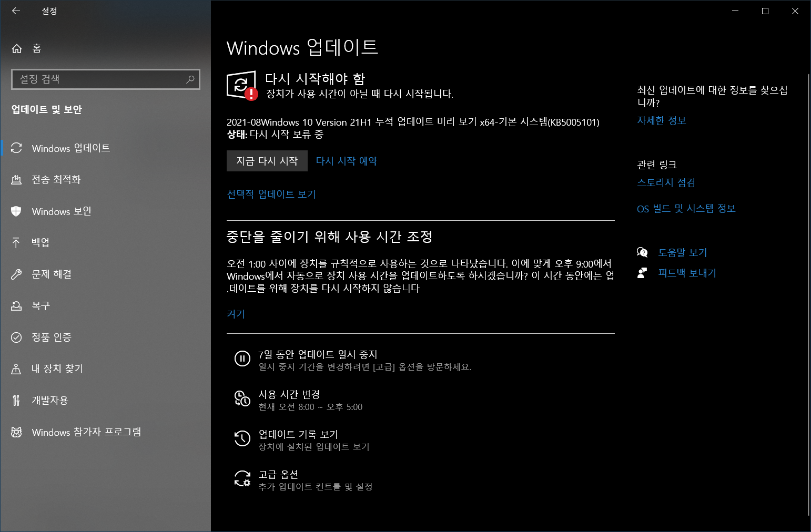Minimize the 설정 window
811x532 pixels.
coord(735,11)
